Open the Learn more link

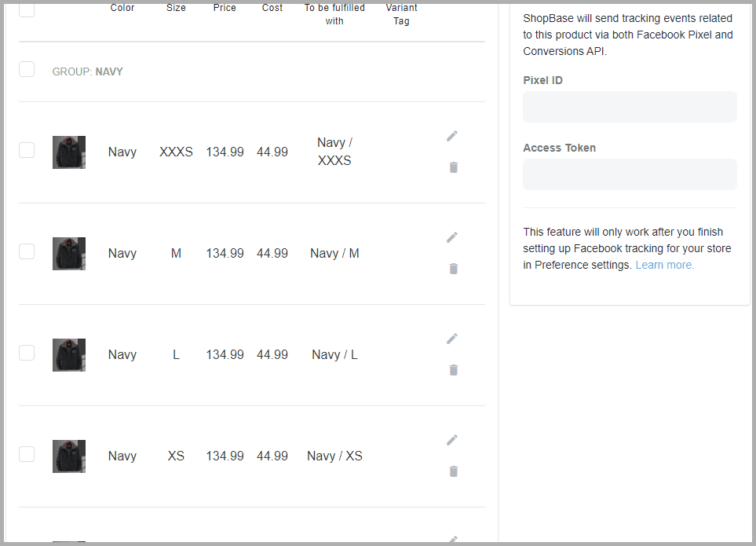(665, 265)
